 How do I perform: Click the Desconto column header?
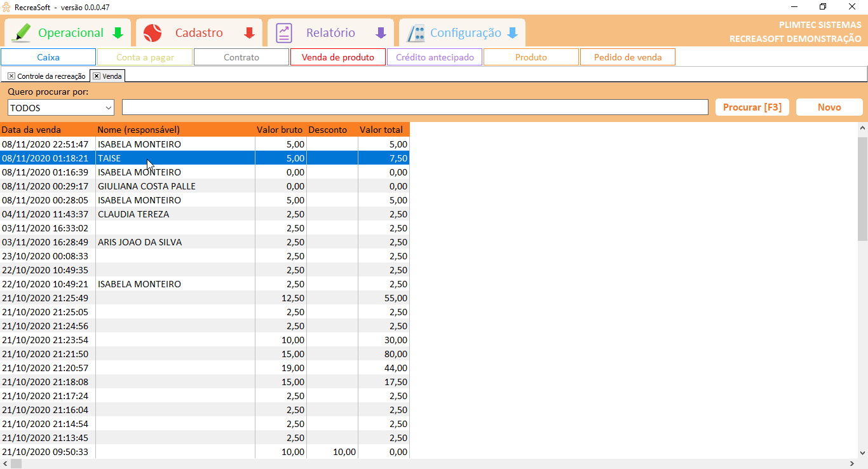click(x=332, y=130)
